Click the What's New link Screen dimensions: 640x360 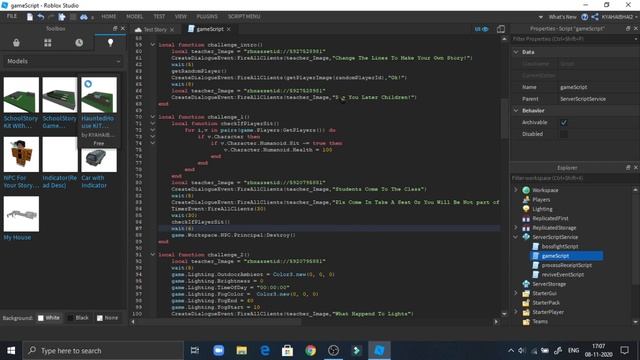point(562,17)
